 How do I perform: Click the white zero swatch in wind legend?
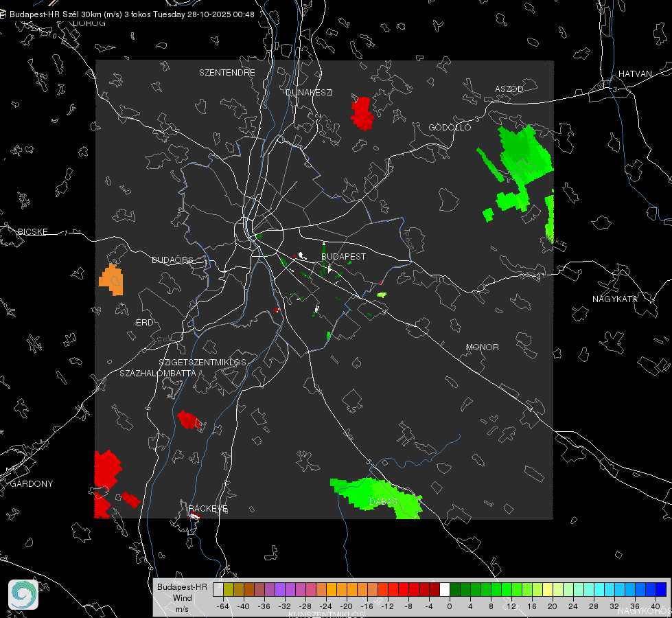[x=445, y=590]
